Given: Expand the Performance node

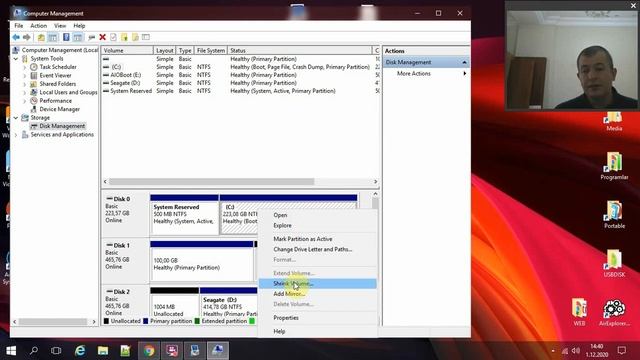Looking at the screenshot, I should [x=24, y=101].
